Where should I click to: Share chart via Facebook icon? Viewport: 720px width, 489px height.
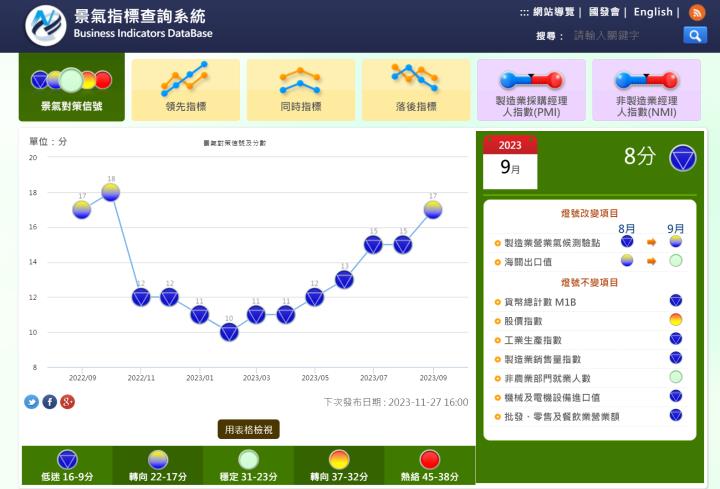click(x=50, y=402)
